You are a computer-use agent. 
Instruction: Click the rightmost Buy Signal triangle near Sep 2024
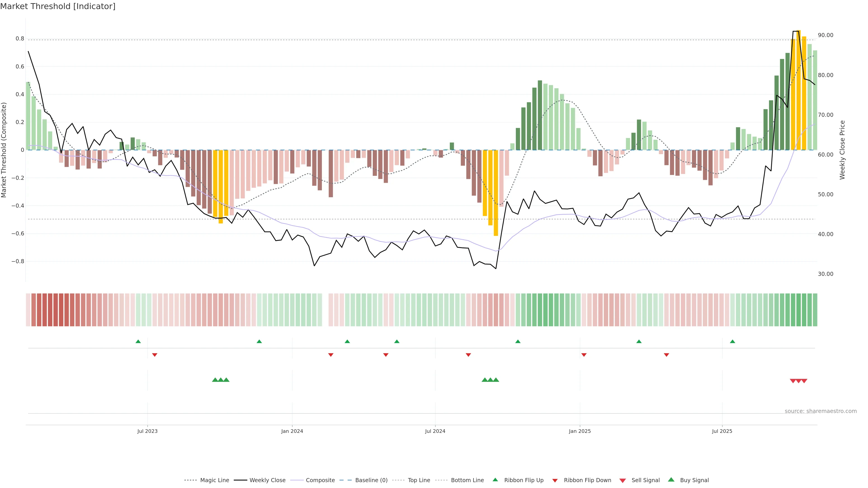point(496,380)
